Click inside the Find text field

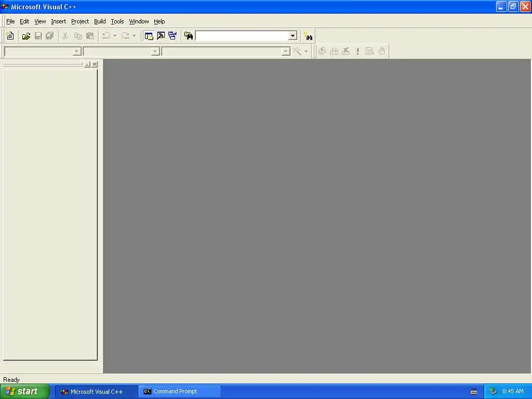coord(242,36)
